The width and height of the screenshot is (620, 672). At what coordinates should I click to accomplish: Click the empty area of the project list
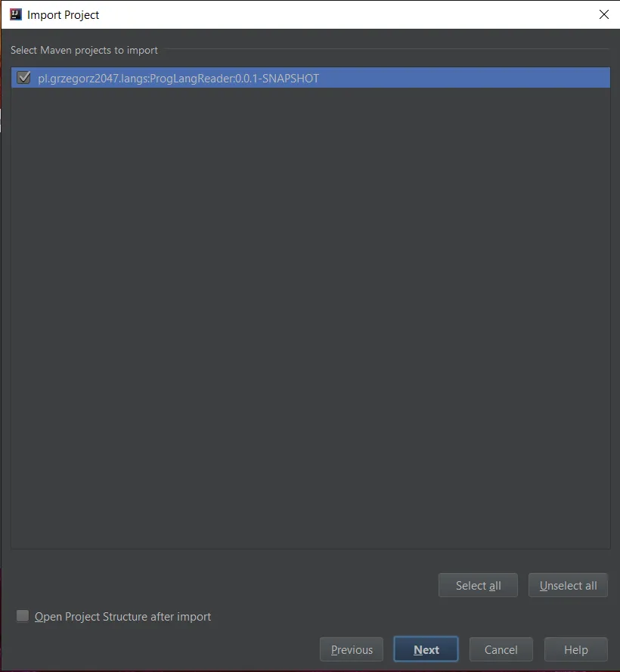pyautogui.click(x=311, y=317)
